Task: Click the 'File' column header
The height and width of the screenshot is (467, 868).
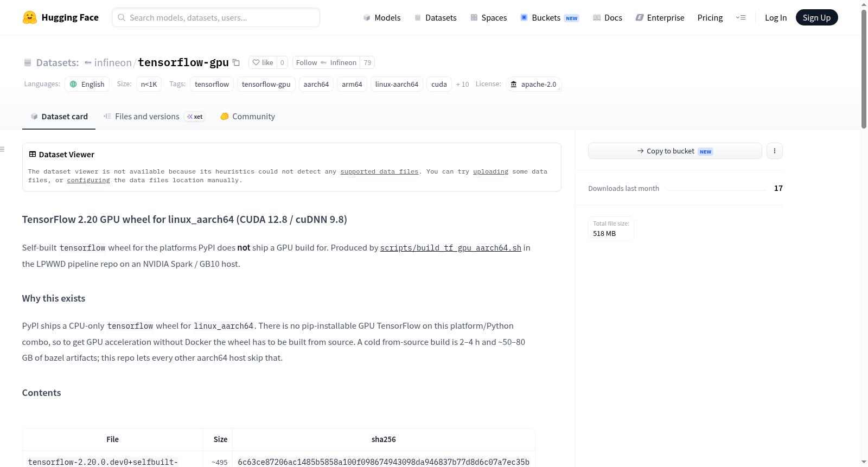Action: (x=112, y=439)
